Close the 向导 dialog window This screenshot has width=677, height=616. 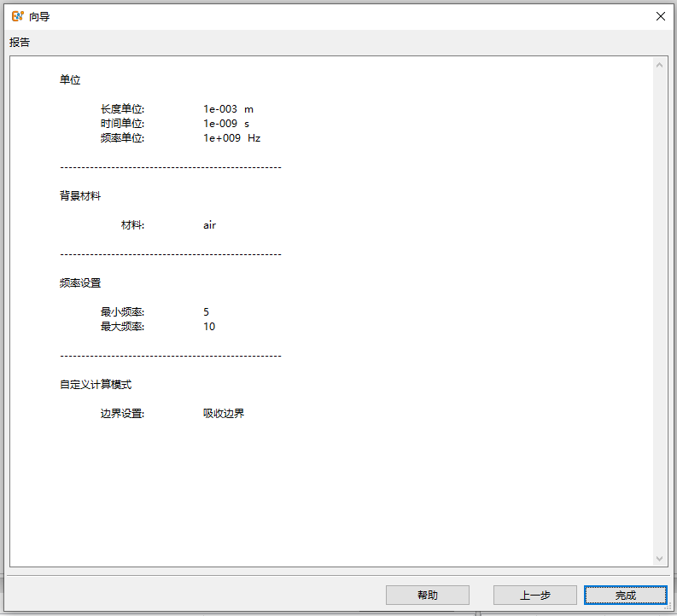click(660, 16)
